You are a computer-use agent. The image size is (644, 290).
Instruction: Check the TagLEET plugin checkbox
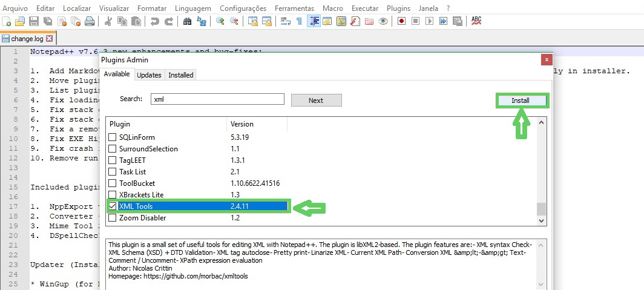113,160
